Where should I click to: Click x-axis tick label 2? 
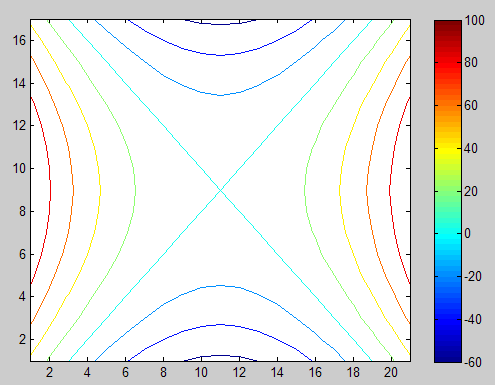(49, 372)
